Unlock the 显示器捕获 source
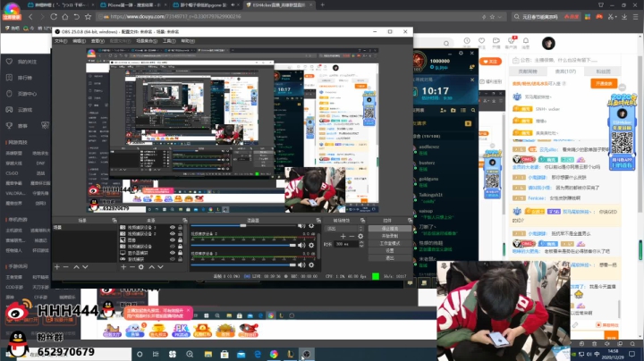 click(180, 253)
